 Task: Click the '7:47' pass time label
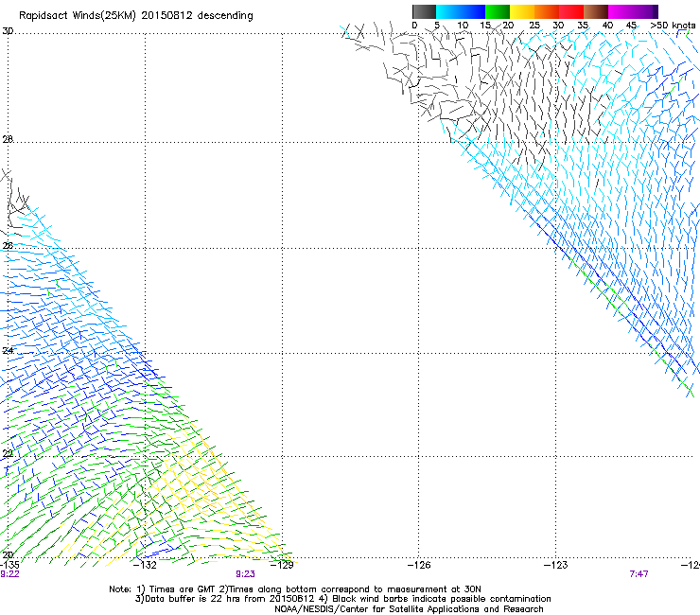point(639,574)
